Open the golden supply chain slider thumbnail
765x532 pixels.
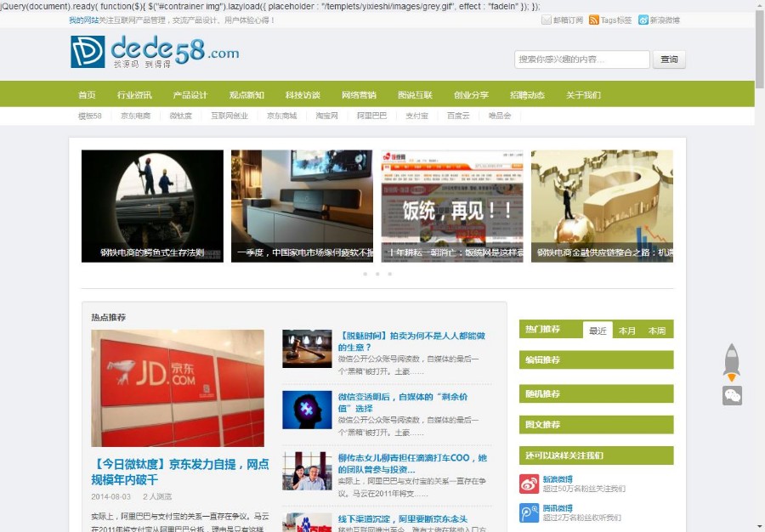[x=602, y=206]
